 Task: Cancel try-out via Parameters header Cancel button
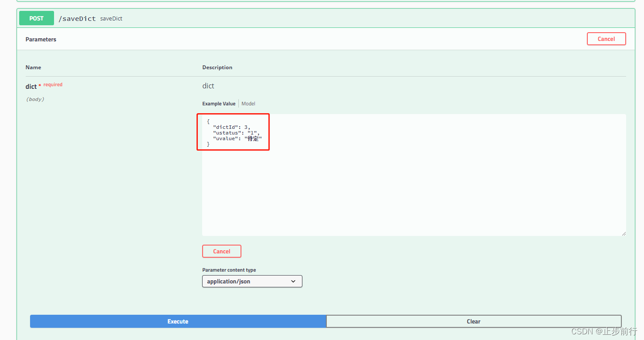(606, 39)
